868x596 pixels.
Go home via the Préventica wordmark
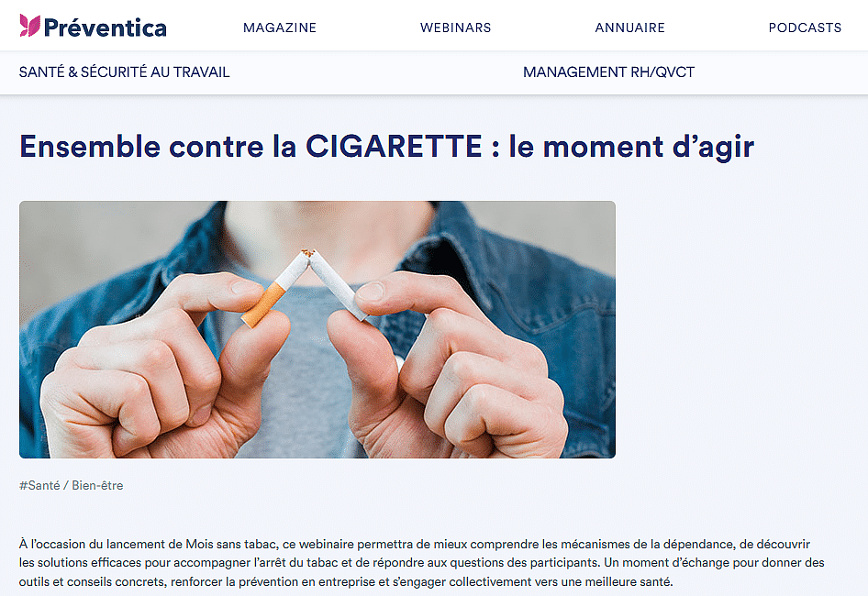(106, 28)
